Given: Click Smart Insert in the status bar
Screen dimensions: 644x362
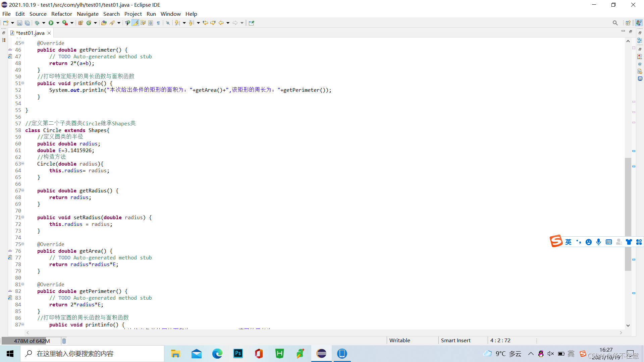Looking at the screenshot, I should (455, 340).
